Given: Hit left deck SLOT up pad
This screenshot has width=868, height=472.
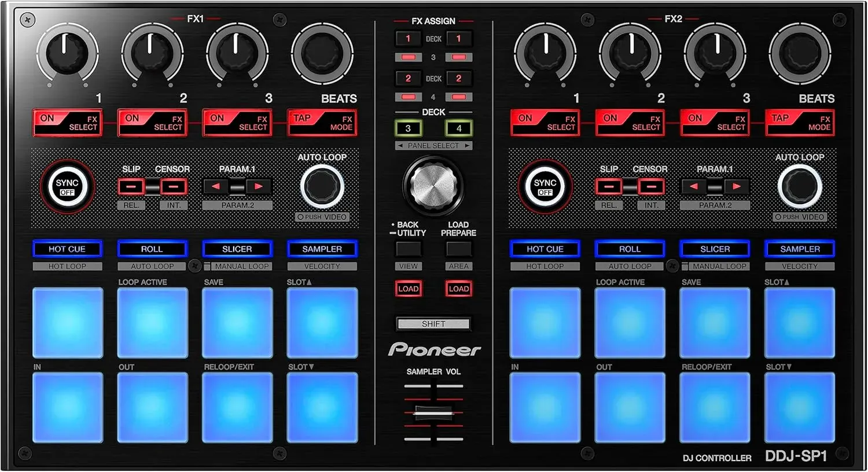Looking at the screenshot, I should [322, 323].
